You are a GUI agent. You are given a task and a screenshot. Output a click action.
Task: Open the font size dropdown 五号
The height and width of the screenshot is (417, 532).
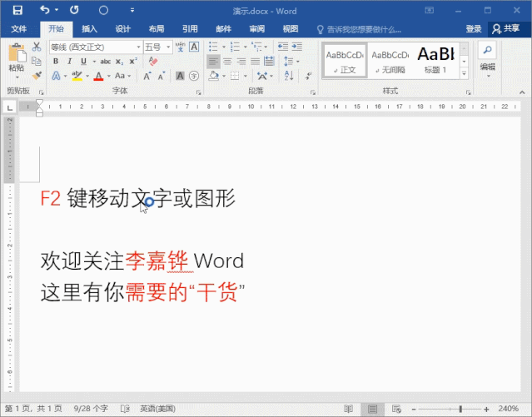click(x=168, y=47)
